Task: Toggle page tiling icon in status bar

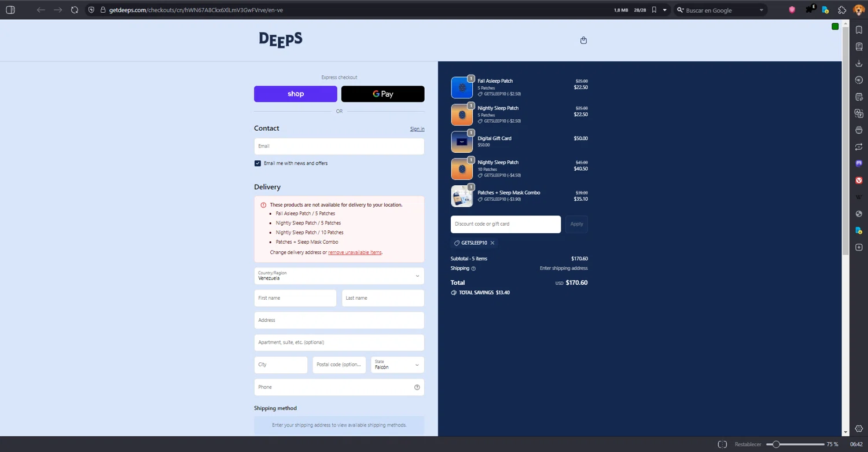Action: click(x=722, y=444)
